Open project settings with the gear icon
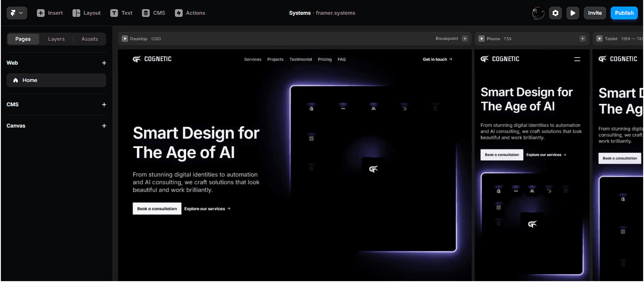 [x=555, y=13]
